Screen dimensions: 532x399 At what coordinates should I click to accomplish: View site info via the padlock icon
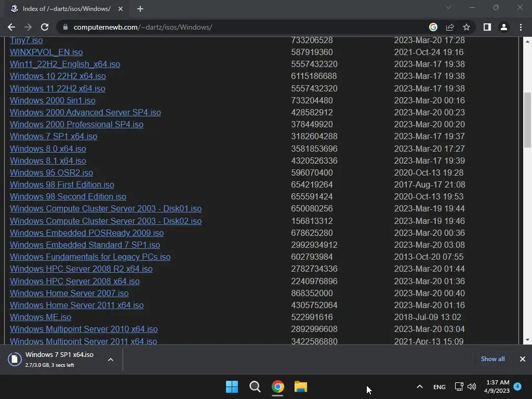(x=65, y=27)
